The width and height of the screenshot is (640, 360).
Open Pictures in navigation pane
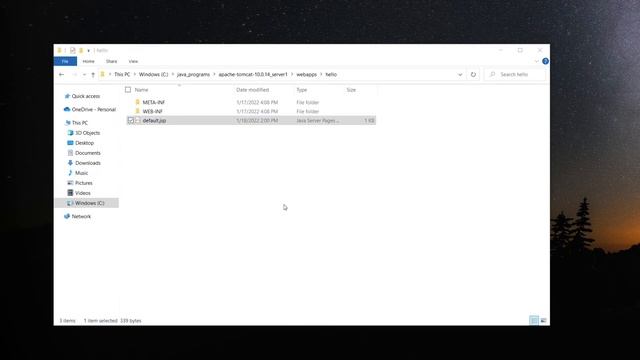pyautogui.click(x=84, y=183)
